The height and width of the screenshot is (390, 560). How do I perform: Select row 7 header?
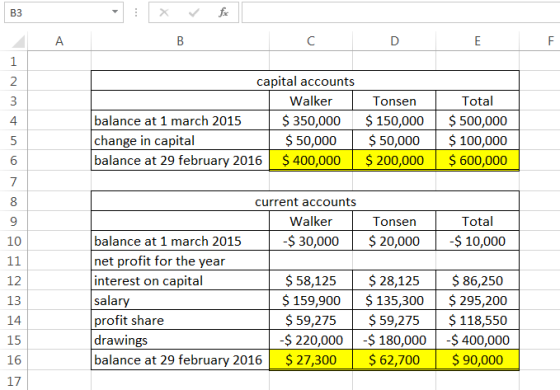tap(14, 181)
